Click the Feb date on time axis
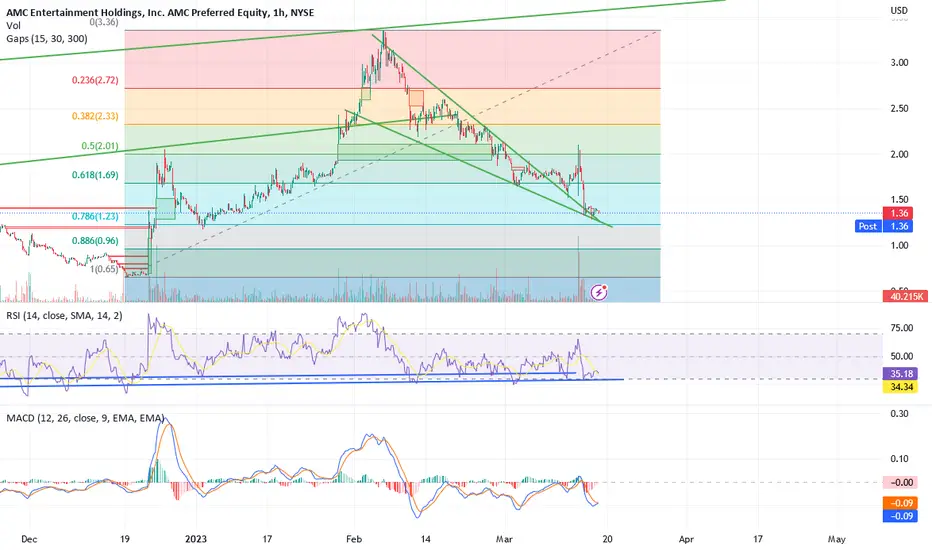The height and width of the screenshot is (550, 932). tap(354, 539)
